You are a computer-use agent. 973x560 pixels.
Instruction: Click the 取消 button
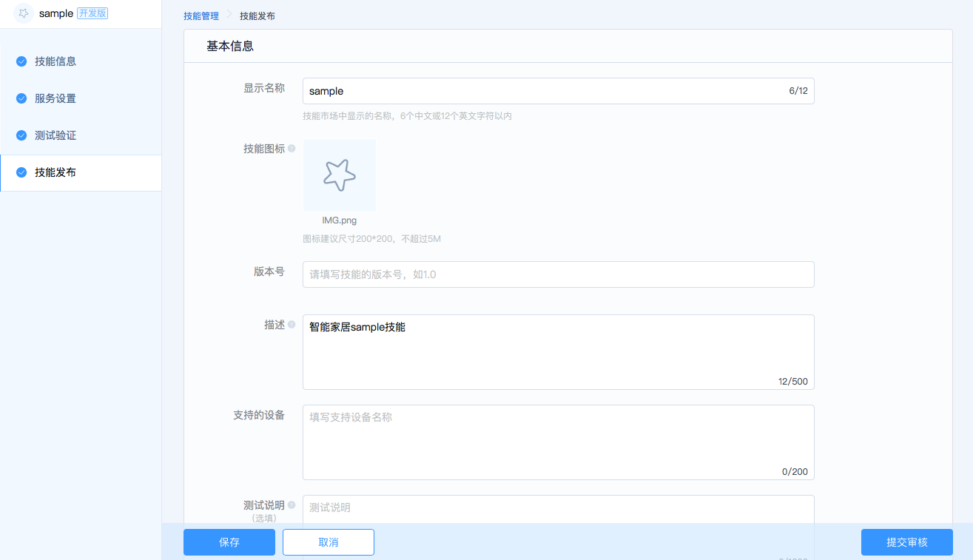pyautogui.click(x=329, y=542)
